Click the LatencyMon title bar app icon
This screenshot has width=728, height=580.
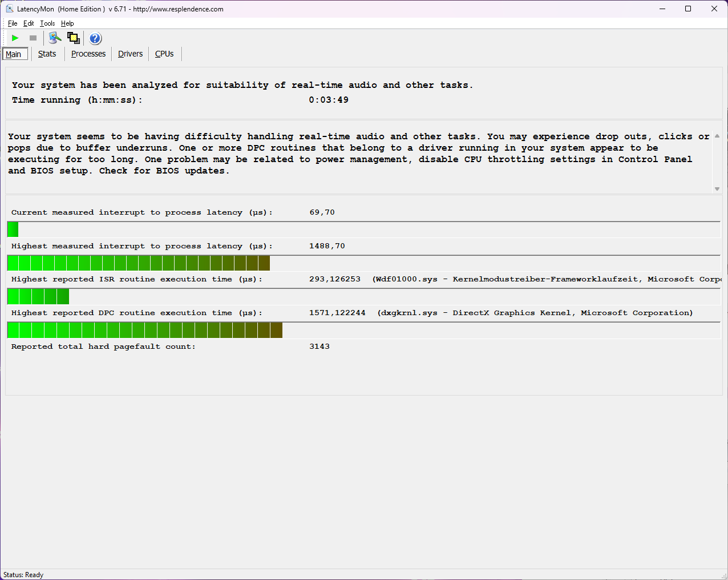9,9
